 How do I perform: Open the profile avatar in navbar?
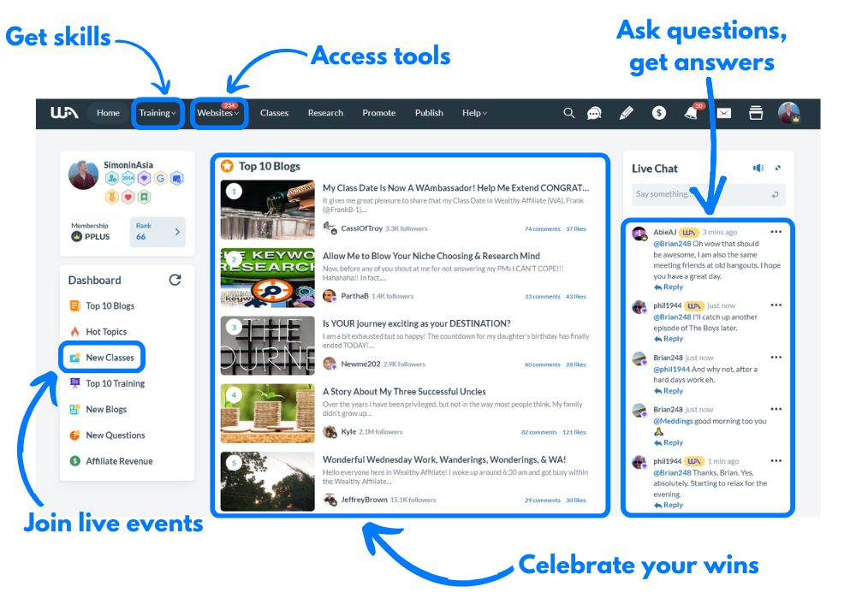[789, 113]
